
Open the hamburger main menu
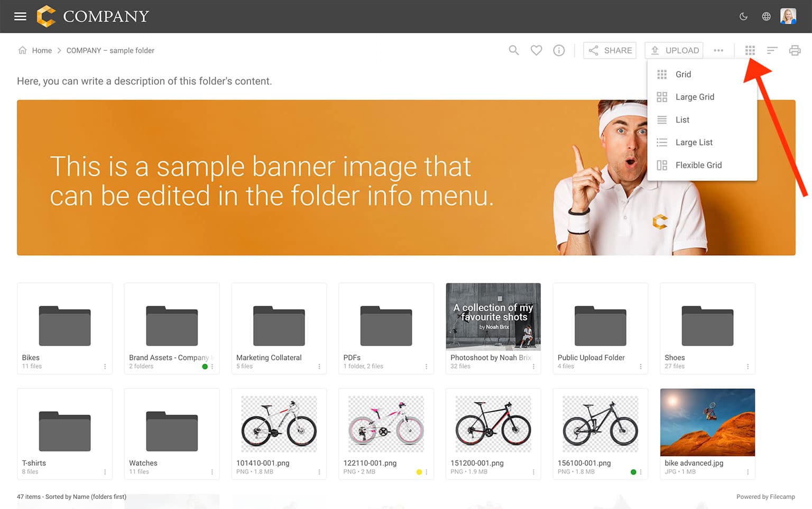pos(20,16)
